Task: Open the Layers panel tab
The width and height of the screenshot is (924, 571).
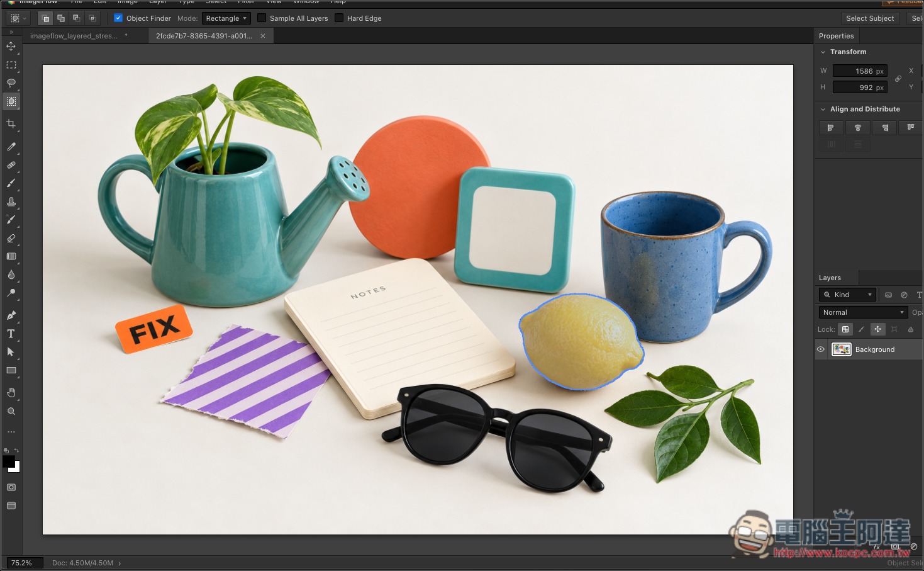Action: coord(830,278)
